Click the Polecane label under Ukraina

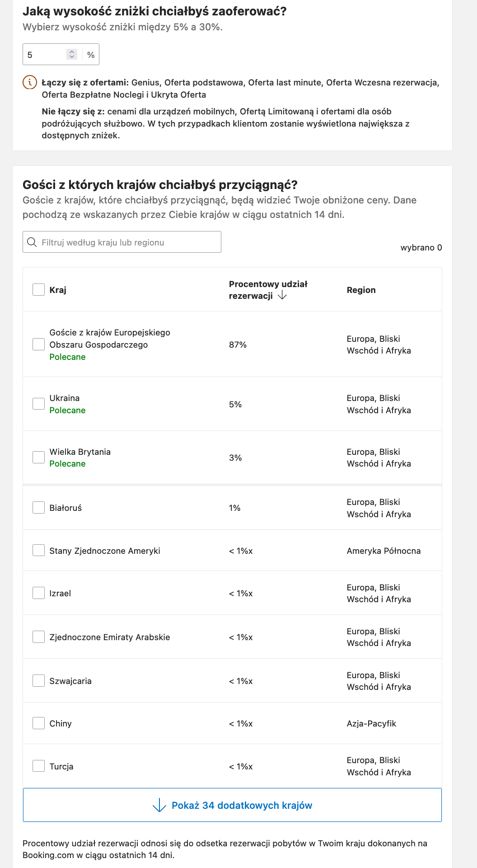point(67,410)
